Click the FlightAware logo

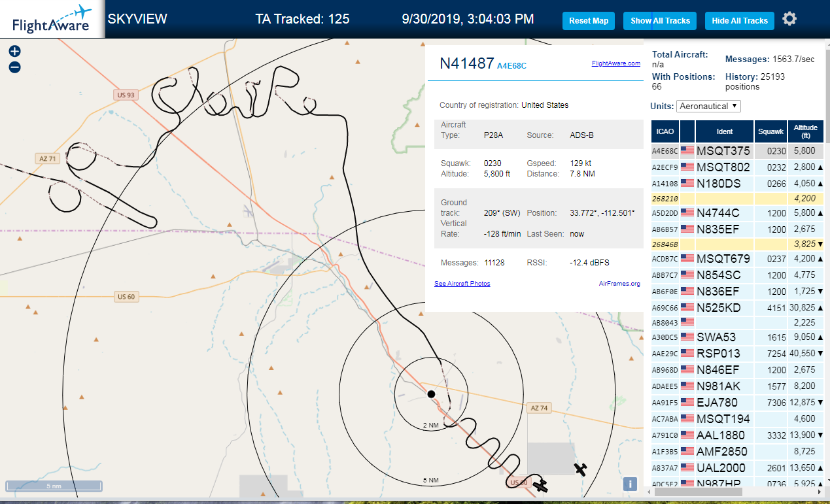(52, 19)
